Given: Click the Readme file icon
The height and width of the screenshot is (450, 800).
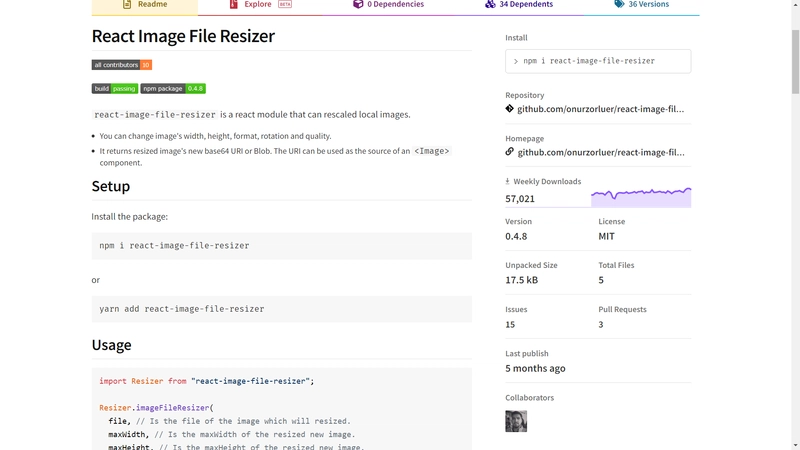Looking at the screenshot, I should click(127, 4).
